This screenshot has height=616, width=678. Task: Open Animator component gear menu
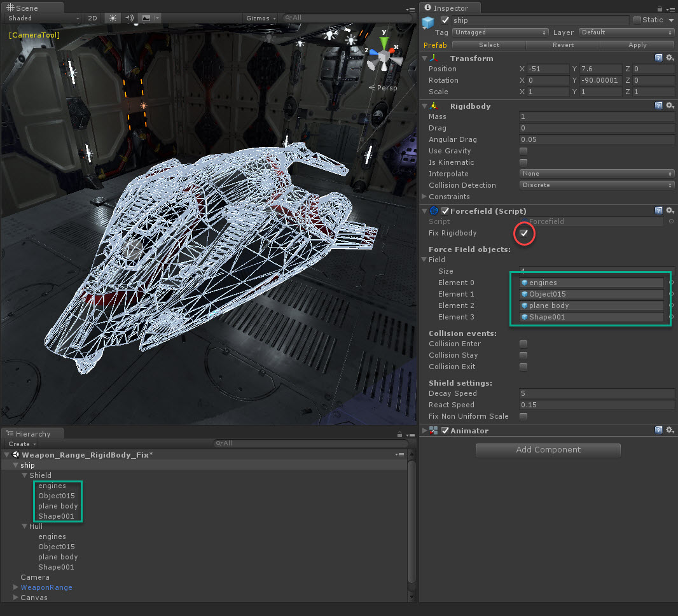click(x=670, y=430)
